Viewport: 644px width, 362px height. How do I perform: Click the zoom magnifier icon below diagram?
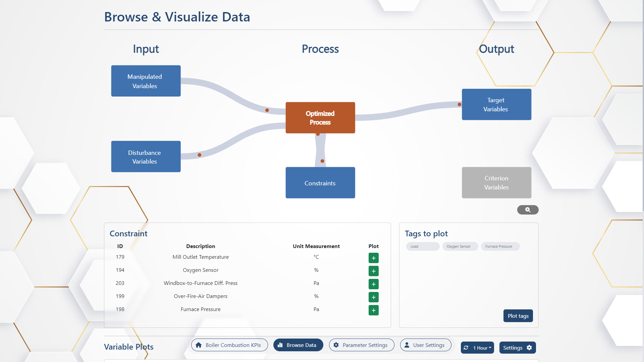point(528,210)
